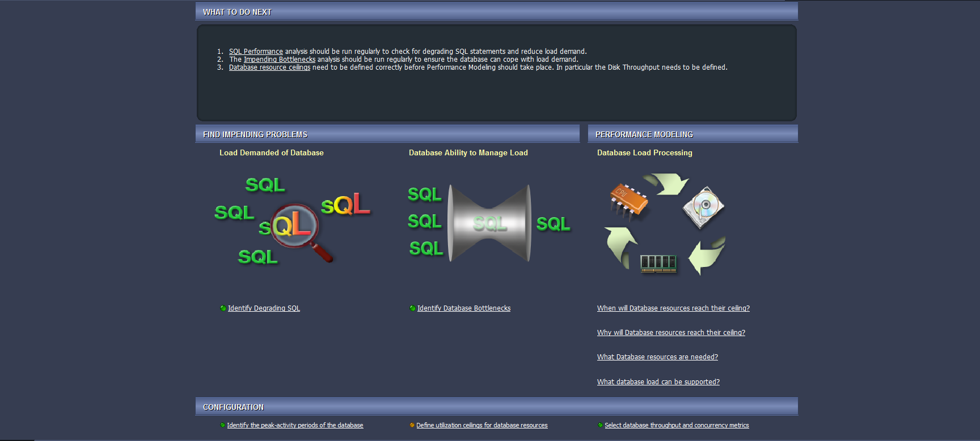Image resolution: width=980 pixels, height=441 pixels.
Task: Click green bullet beside peak-activity periods link
Action: [x=223, y=425]
